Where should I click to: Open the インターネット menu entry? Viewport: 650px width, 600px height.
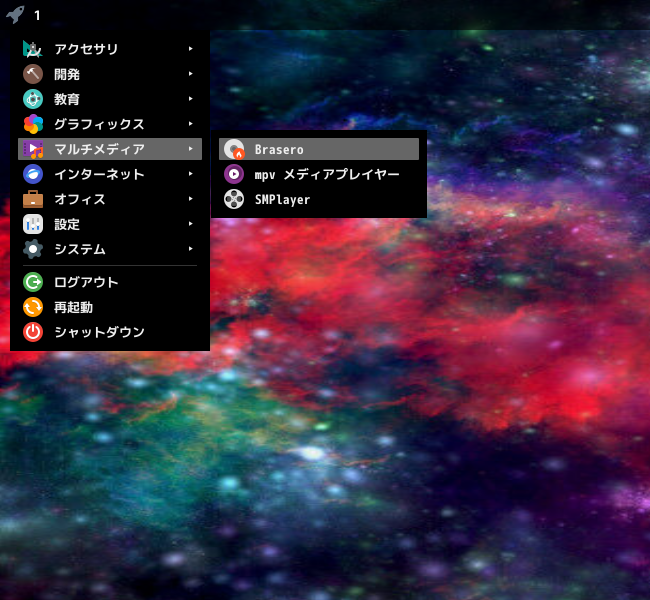[x=110, y=174]
